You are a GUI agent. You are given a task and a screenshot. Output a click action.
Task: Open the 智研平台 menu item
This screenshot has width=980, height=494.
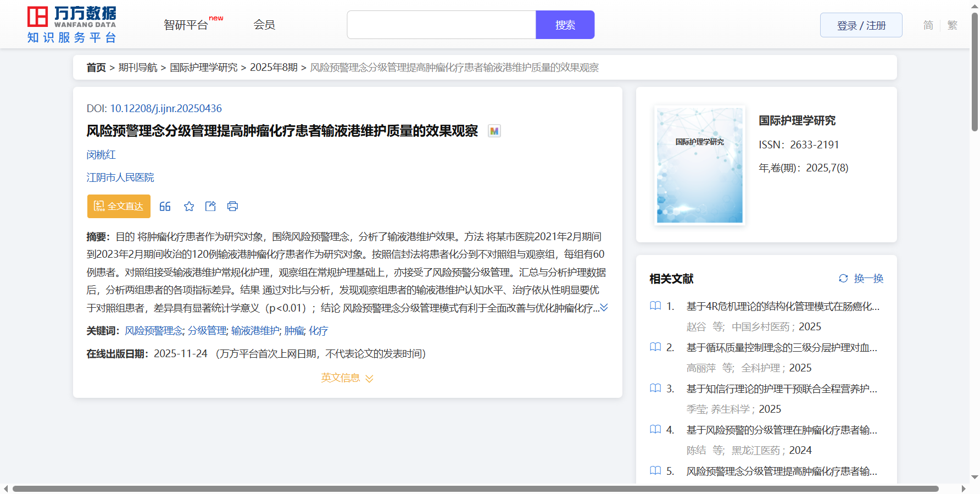(186, 25)
